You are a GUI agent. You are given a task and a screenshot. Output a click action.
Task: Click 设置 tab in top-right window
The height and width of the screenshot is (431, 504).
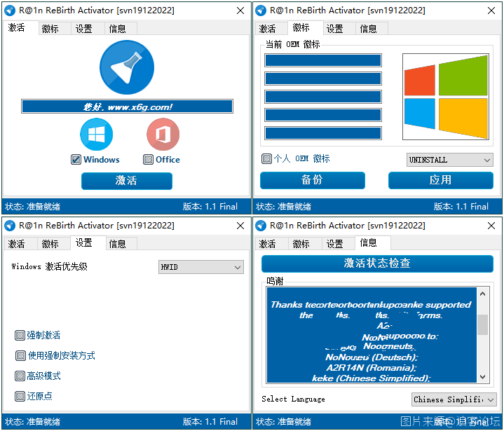339,29
